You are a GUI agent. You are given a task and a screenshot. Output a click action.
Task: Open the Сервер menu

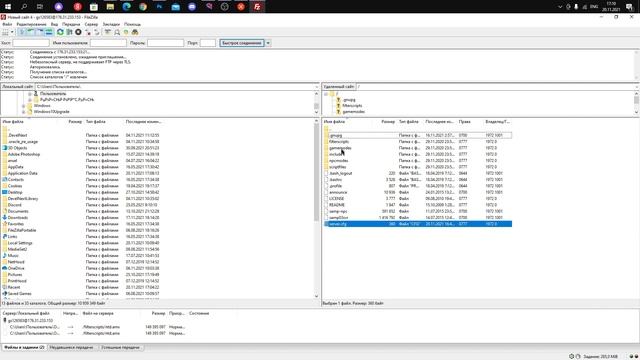91,24
